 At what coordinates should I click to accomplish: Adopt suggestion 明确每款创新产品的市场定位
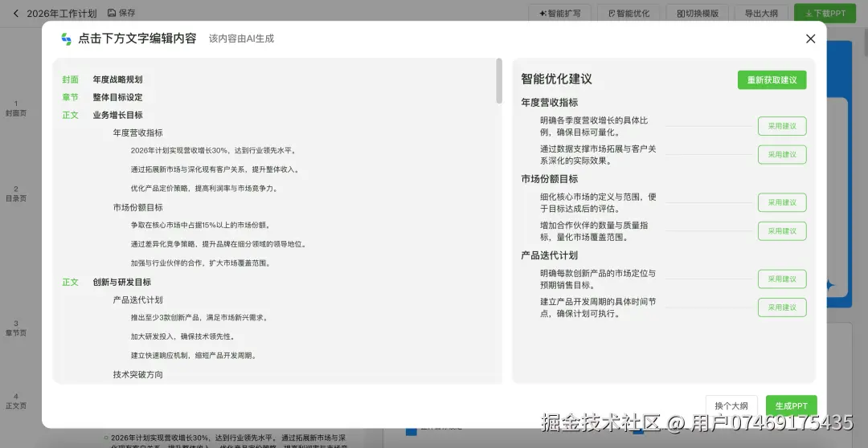click(x=782, y=279)
